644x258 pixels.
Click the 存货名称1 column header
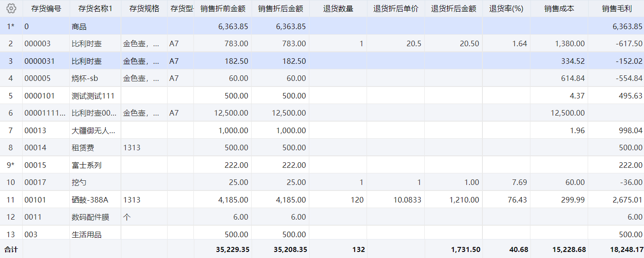coord(96,9)
